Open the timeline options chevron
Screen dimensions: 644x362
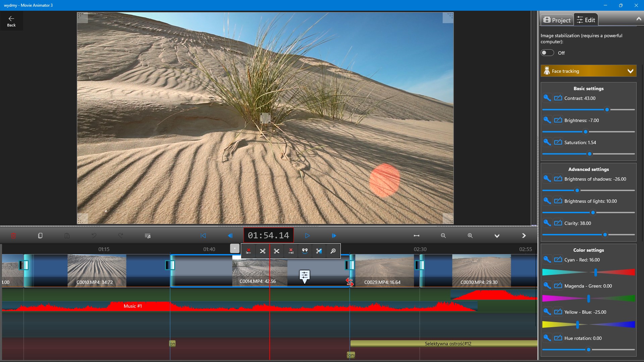(497, 235)
